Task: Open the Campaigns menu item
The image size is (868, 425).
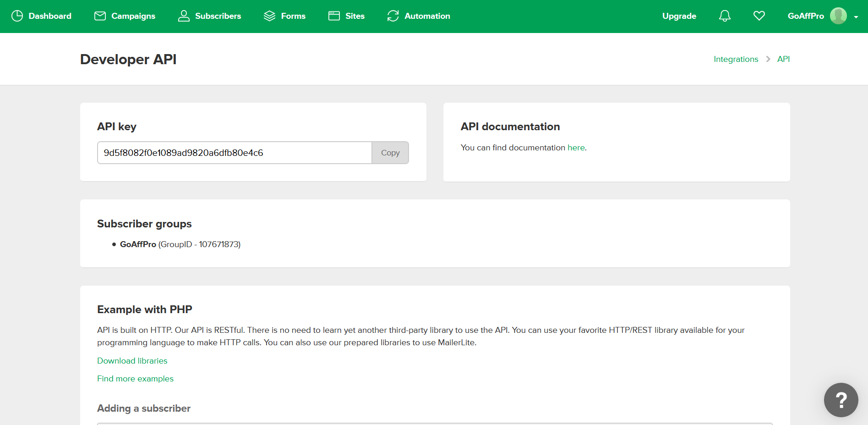Action: pyautogui.click(x=125, y=16)
